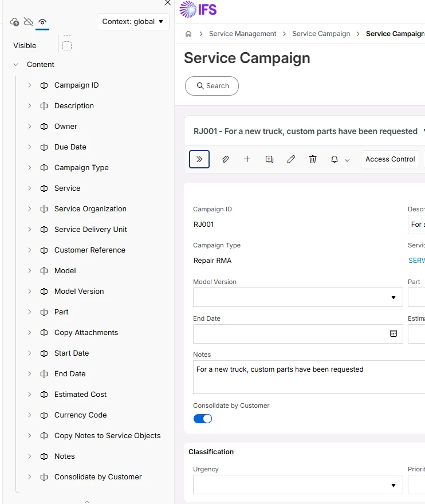The width and height of the screenshot is (425, 504).
Task: Open record selector RJ001 header
Action: 305,131
